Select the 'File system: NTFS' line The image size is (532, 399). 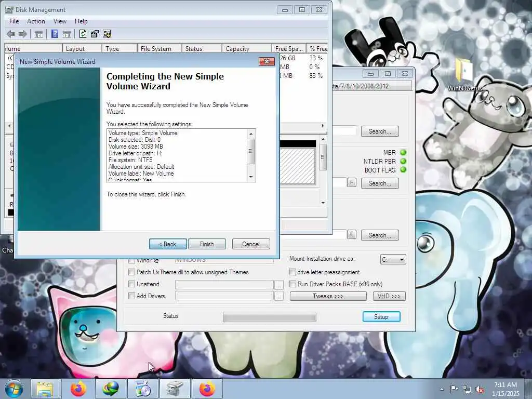click(x=130, y=160)
